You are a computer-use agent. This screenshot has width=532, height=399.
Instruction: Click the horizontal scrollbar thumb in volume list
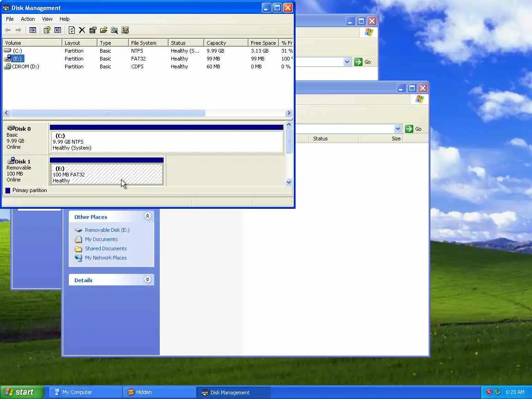[x=108, y=113]
